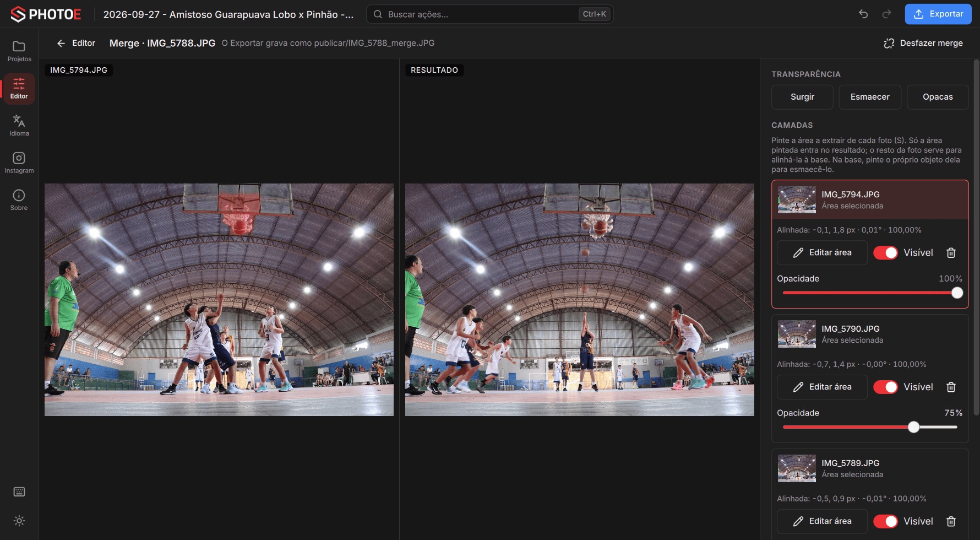Click the undo arrow in top bar
This screenshot has height=540, width=980.
tap(863, 14)
